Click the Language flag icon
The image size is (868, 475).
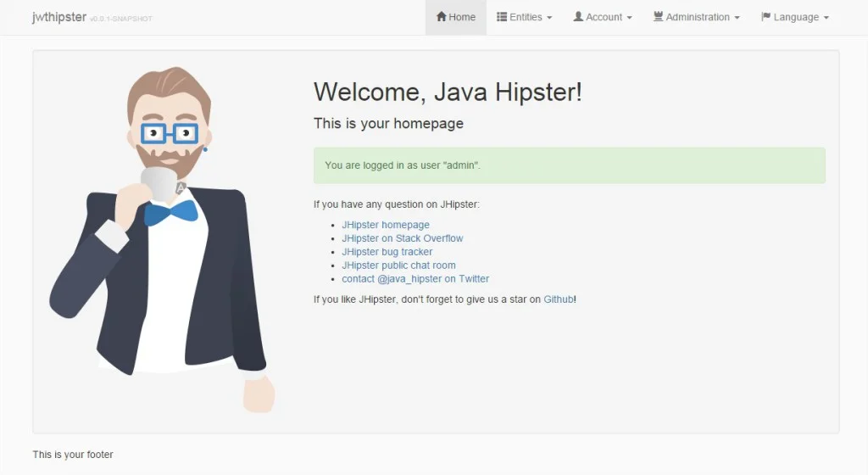766,17
